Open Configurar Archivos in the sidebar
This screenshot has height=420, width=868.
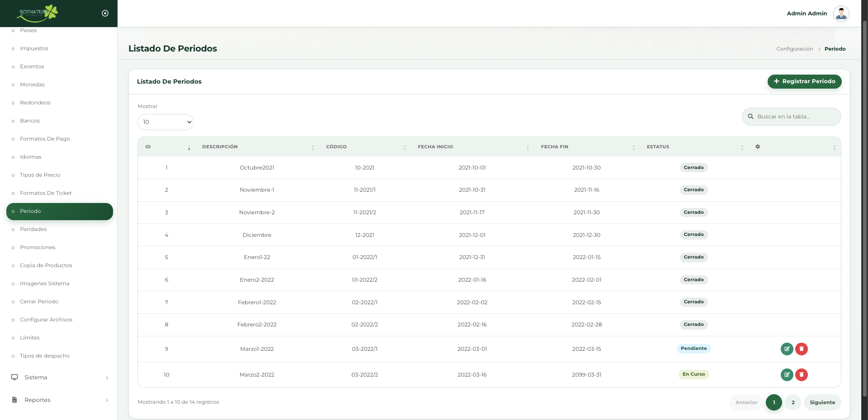point(46,320)
